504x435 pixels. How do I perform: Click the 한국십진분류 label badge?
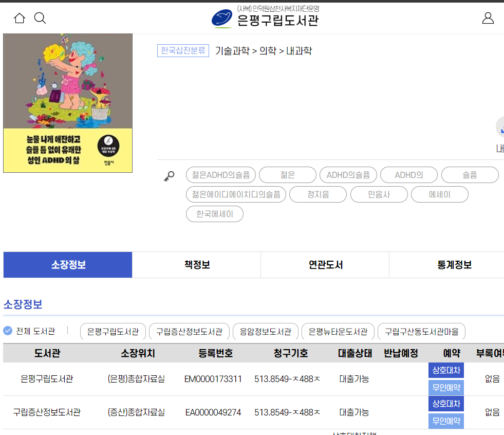click(x=183, y=50)
